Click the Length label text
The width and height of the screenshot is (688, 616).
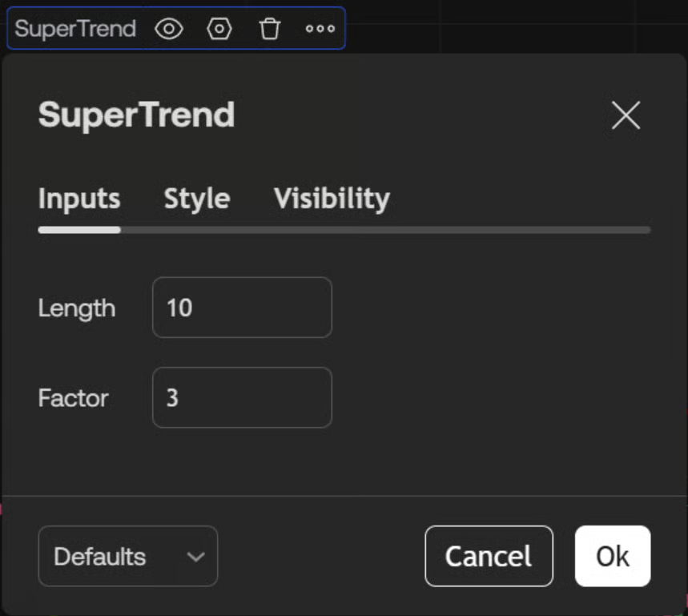(77, 308)
